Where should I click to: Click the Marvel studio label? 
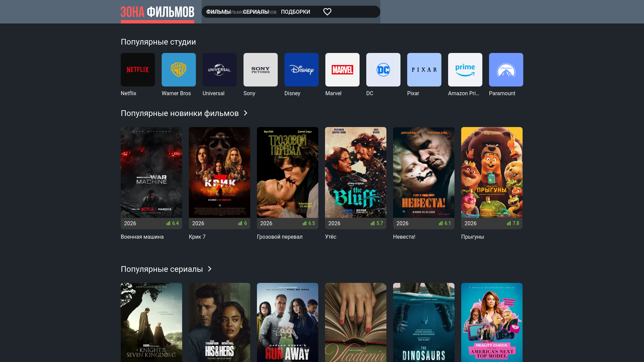333,94
